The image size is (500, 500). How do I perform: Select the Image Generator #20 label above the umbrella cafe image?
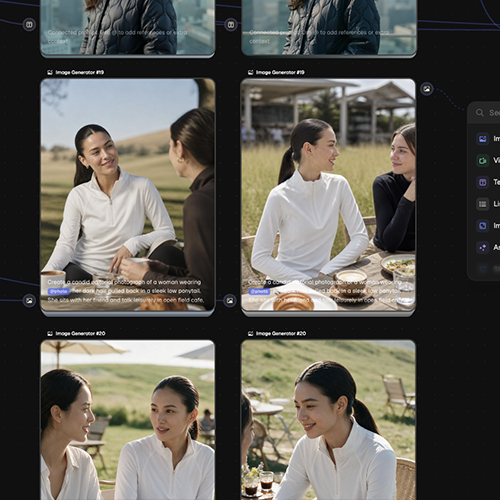click(76, 333)
